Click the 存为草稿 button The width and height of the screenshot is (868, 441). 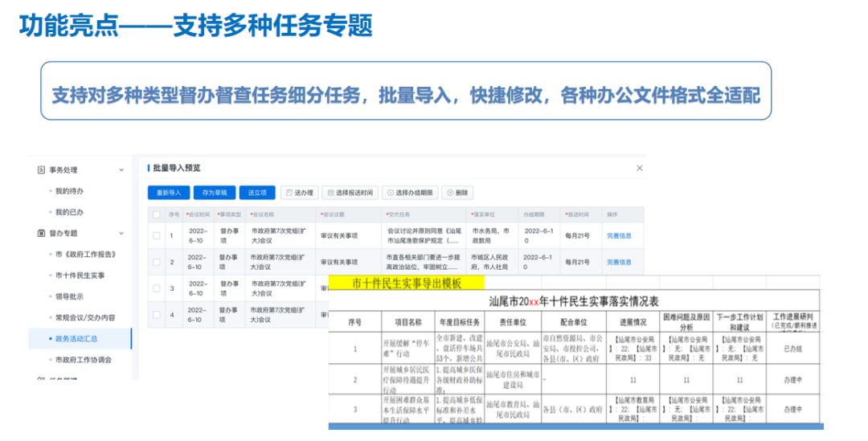point(215,193)
